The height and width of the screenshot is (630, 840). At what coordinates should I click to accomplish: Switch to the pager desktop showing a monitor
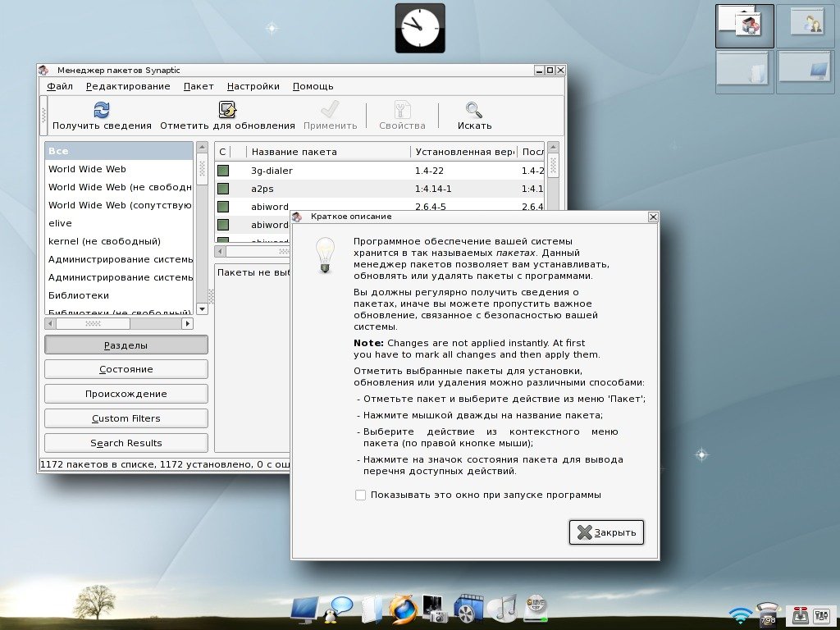pyautogui.click(x=806, y=72)
